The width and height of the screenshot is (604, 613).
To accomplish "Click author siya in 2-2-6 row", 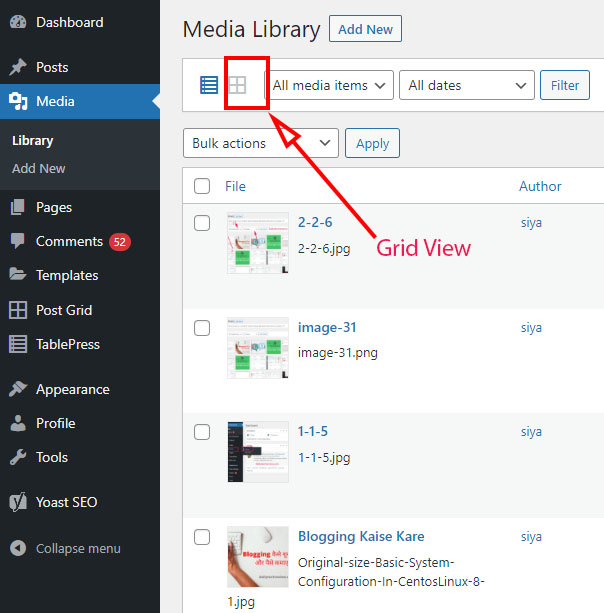I will [531, 222].
